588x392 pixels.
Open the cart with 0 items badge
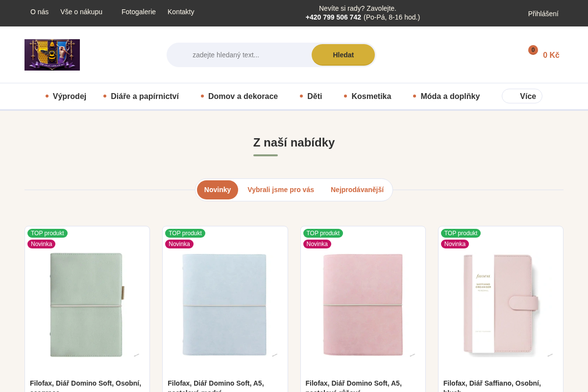533,50
